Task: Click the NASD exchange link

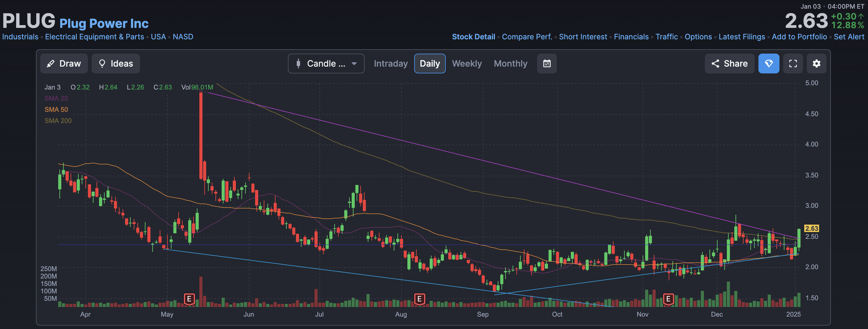Action: (x=183, y=37)
